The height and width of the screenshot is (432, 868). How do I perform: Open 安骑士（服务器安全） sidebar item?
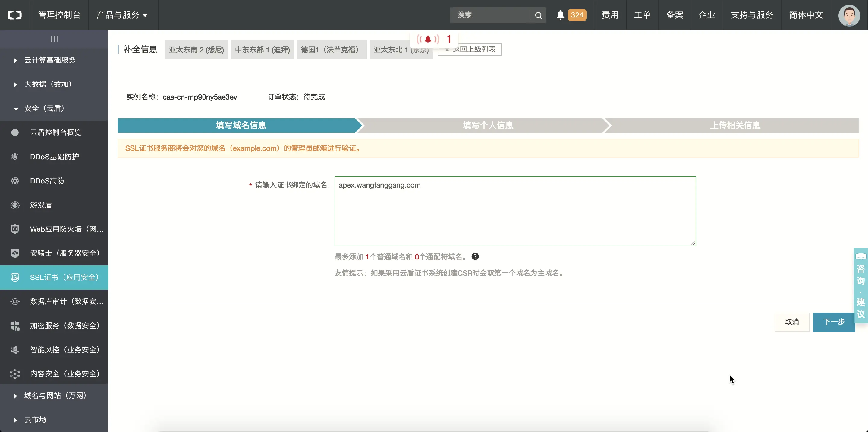tap(65, 253)
